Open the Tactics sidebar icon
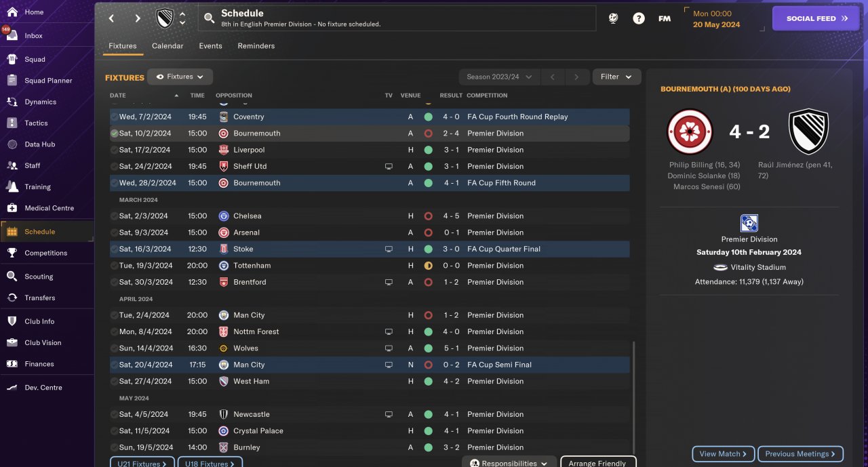Viewport: 868px width, 467px height. pyautogui.click(x=12, y=123)
